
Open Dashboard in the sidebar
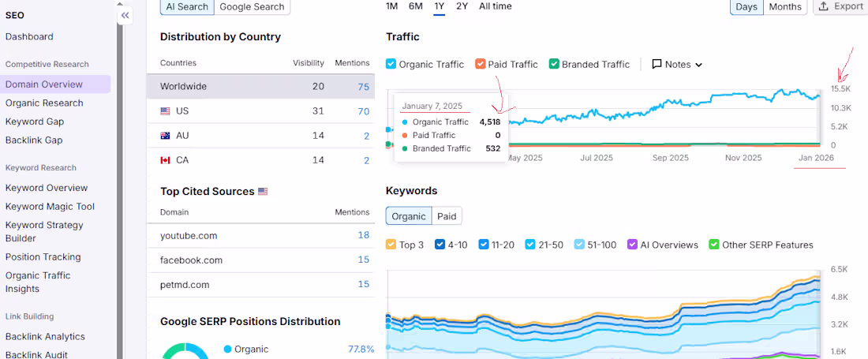tap(29, 36)
